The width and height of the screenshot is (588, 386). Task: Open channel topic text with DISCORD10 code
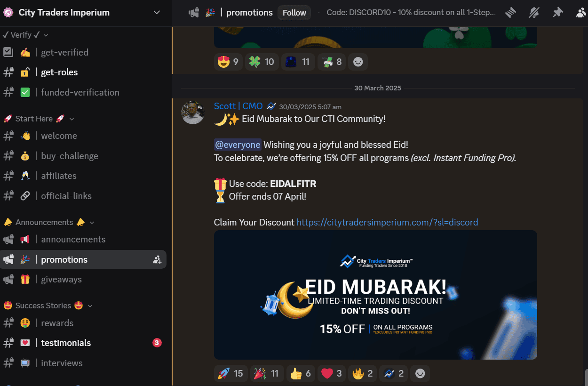tap(410, 13)
